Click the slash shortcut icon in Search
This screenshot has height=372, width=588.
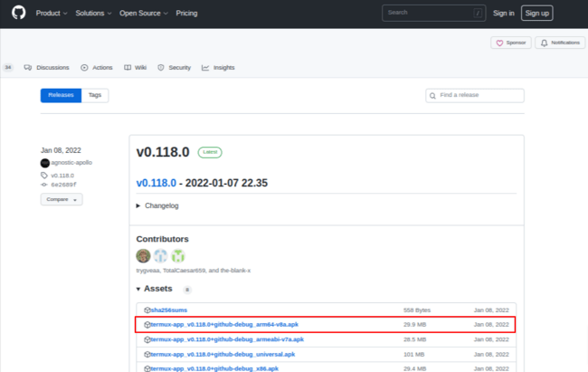[x=478, y=14]
